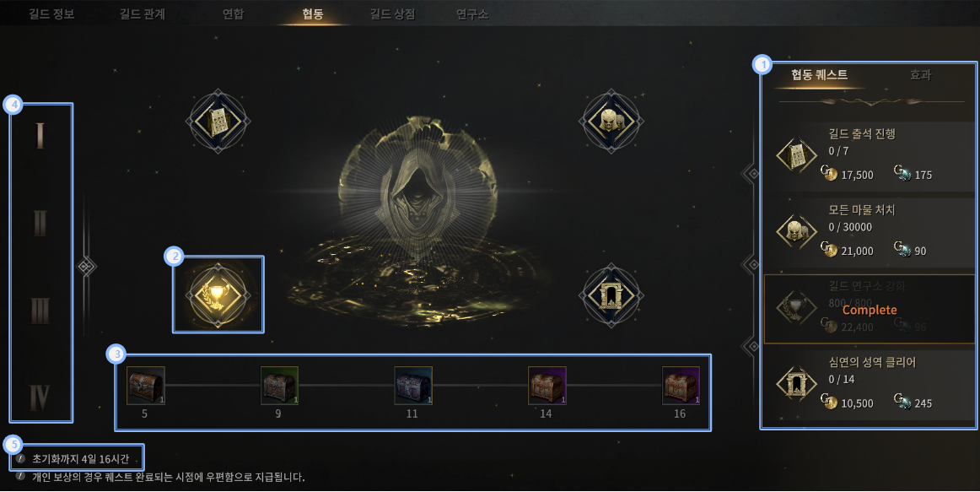Open the reward chest marked 5
Screen dimensions: 980x492
(x=146, y=386)
